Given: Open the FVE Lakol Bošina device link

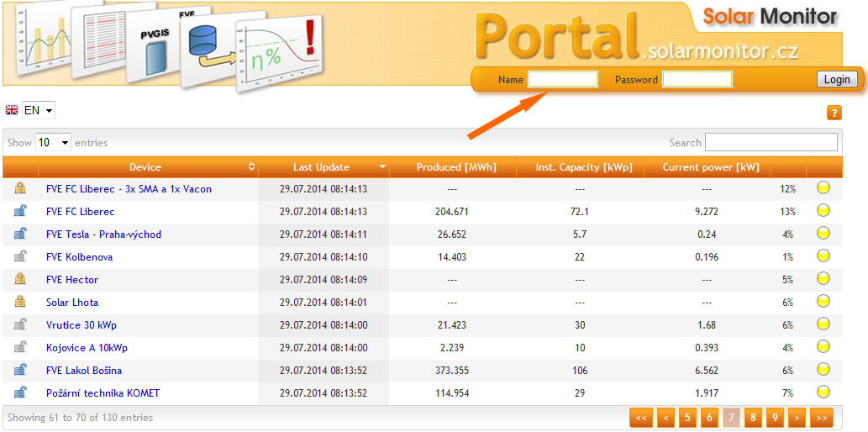Looking at the screenshot, I should click(84, 371).
